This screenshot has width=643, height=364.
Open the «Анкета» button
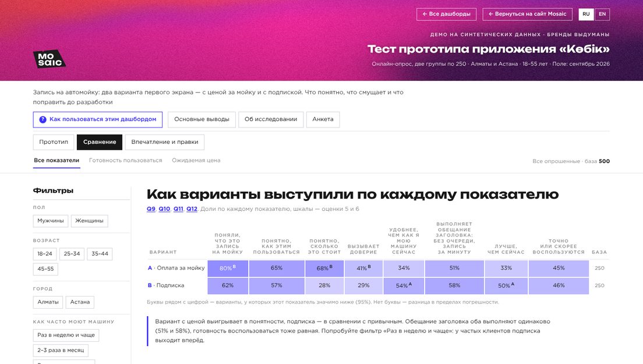[323, 120]
